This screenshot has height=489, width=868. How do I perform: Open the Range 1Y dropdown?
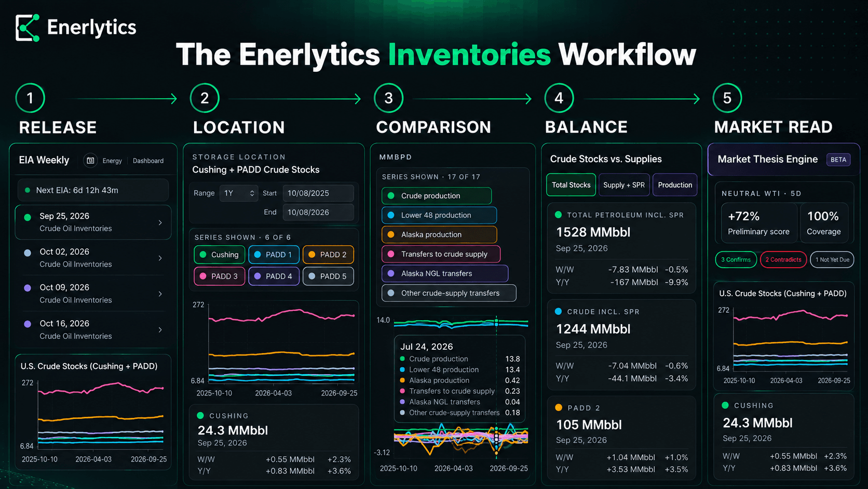[x=239, y=193]
